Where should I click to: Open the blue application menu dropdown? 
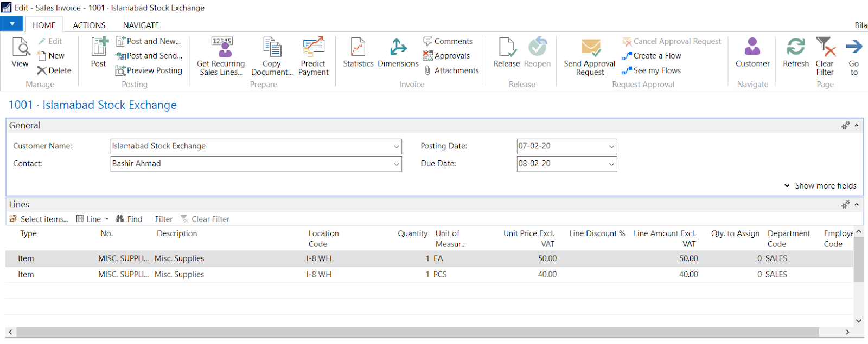(x=11, y=24)
